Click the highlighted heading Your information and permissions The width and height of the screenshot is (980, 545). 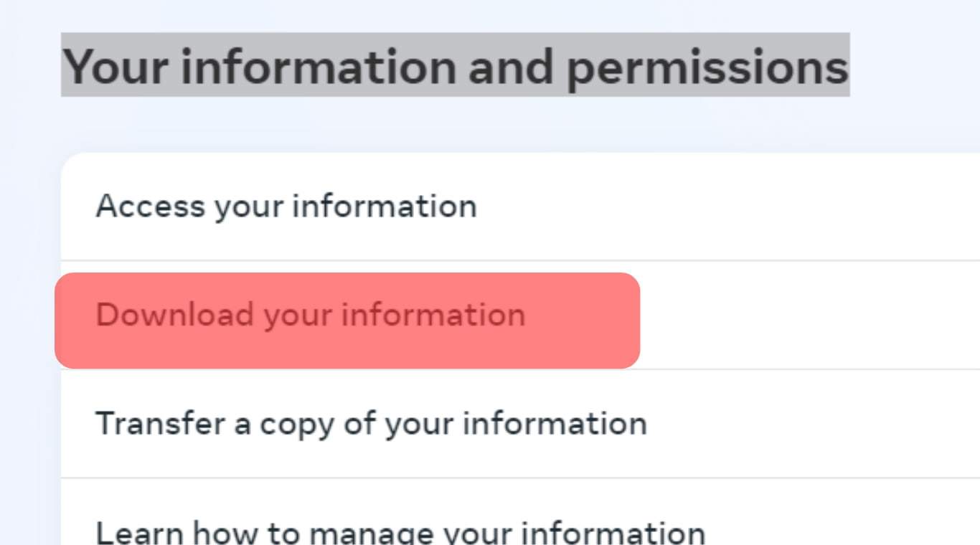tap(455, 67)
